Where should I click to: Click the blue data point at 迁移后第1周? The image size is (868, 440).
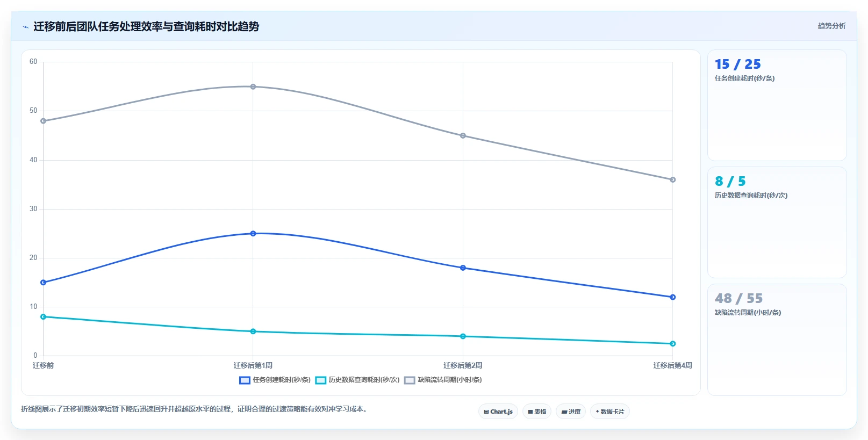(x=253, y=234)
